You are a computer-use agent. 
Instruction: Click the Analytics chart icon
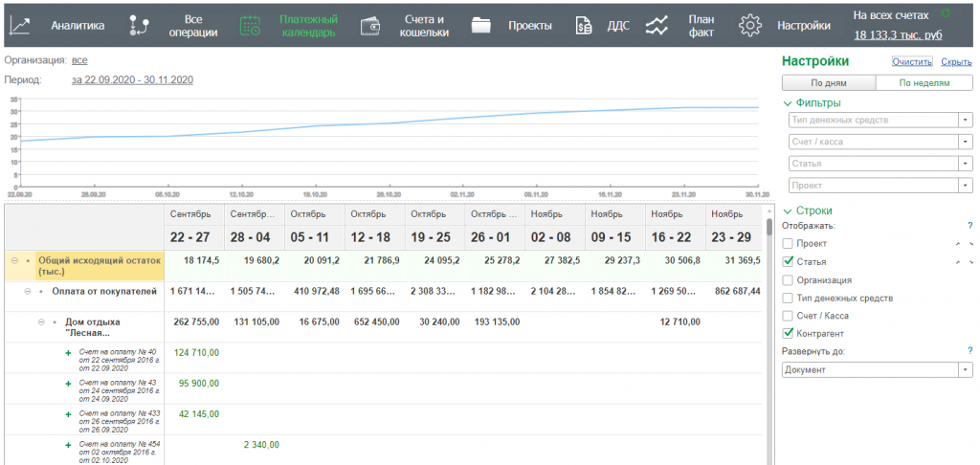coord(20,27)
